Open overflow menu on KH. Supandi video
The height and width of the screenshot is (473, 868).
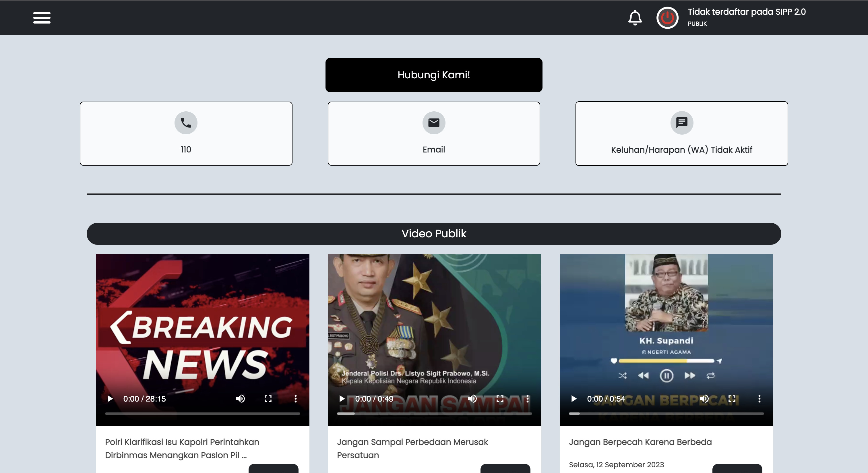(759, 399)
